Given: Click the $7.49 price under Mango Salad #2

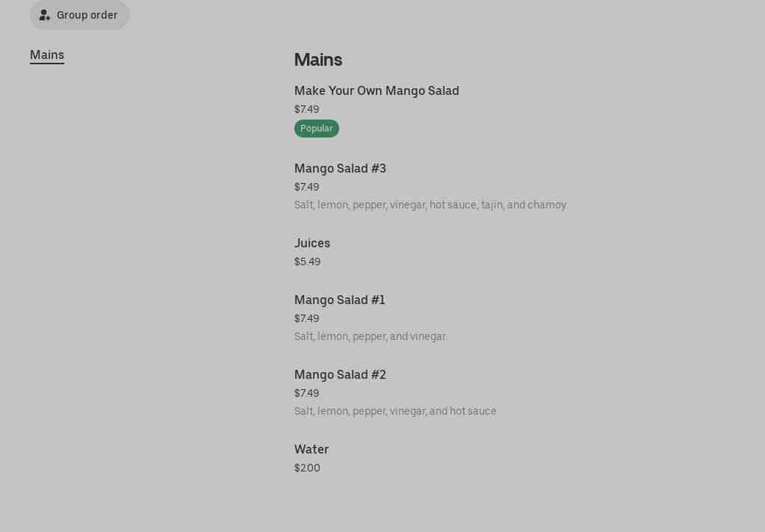Looking at the screenshot, I should pyautogui.click(x=306, y=393).
